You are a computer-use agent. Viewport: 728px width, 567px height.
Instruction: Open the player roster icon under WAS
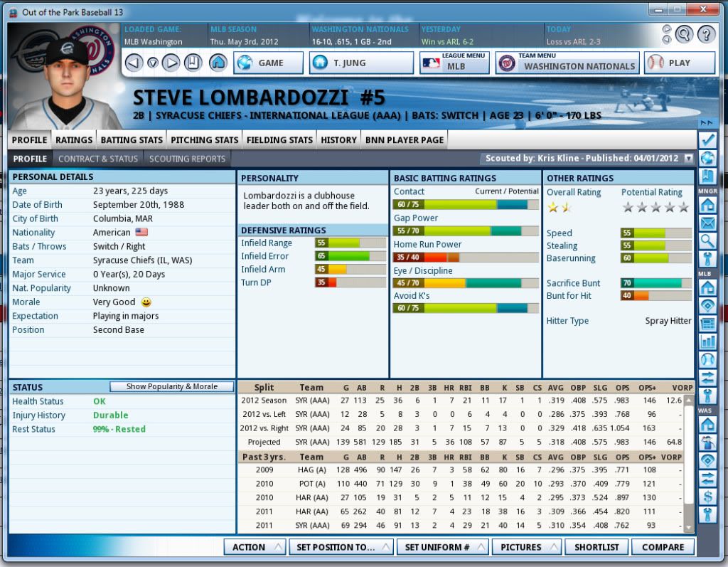[707, 443]
